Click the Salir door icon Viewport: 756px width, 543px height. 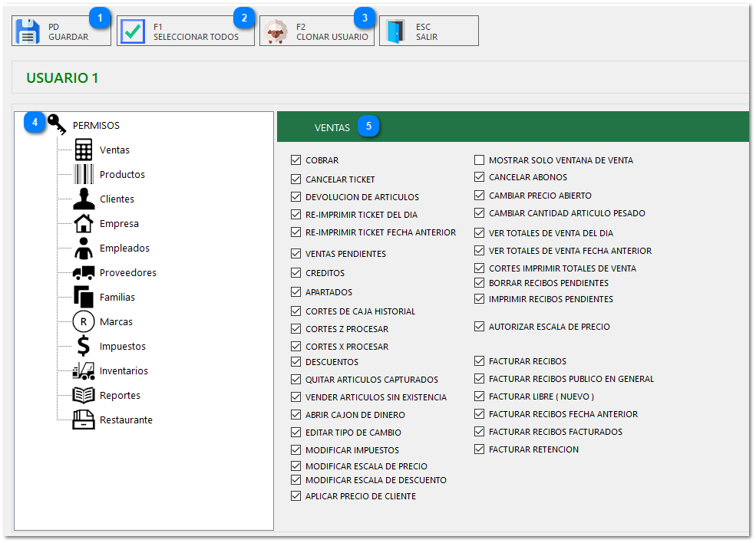395,31
